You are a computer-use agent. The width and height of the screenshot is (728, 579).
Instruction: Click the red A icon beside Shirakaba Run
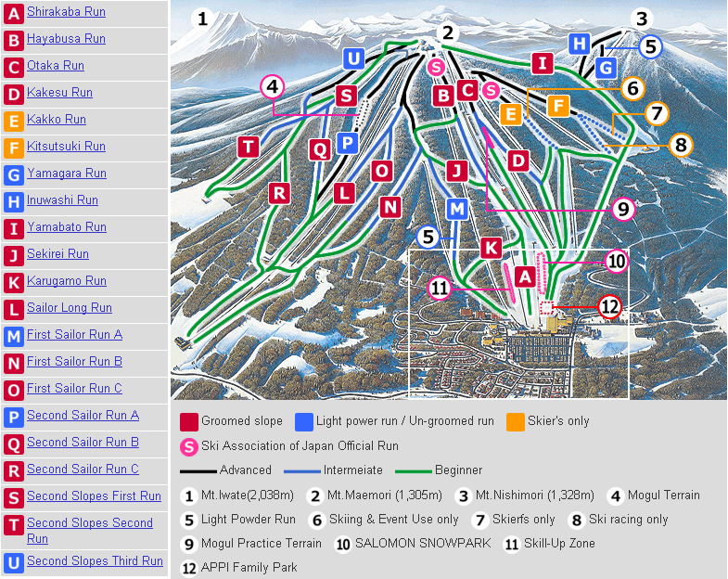13,13
